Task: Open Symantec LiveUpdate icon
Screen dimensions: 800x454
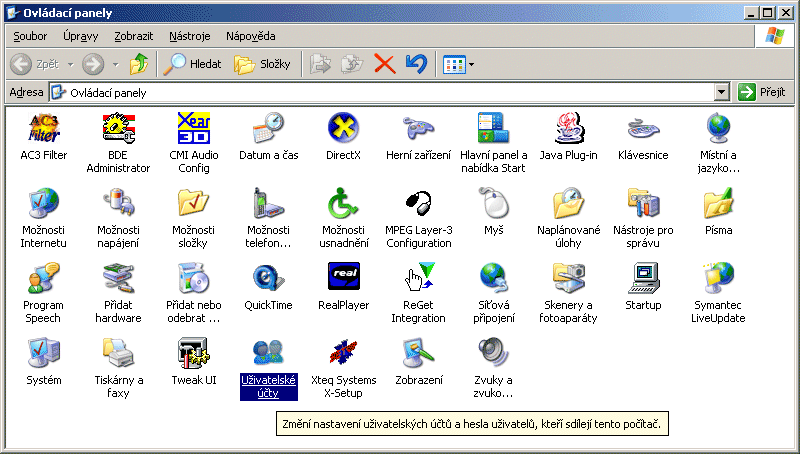Action: pyautogui.click(x=718, y=277)
